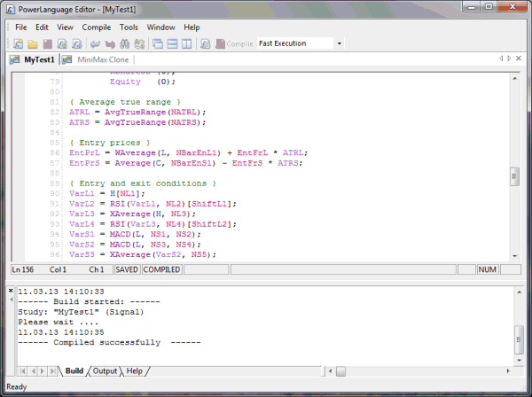Click the Tile vertically toolbar icon
The width and height of the screenshot is (532, 397).
pyautogui.click(x=187, y=43)
